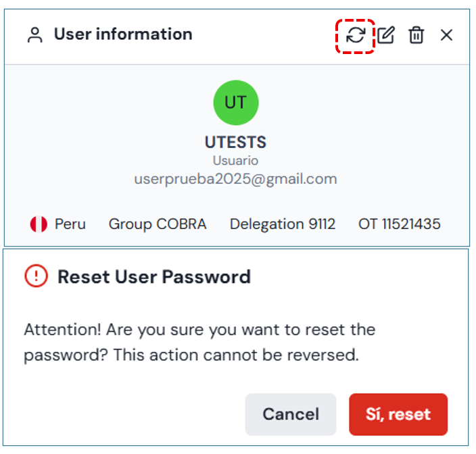Open the edit user pencil icon
The image size is (476, 454).
(385, 35)
